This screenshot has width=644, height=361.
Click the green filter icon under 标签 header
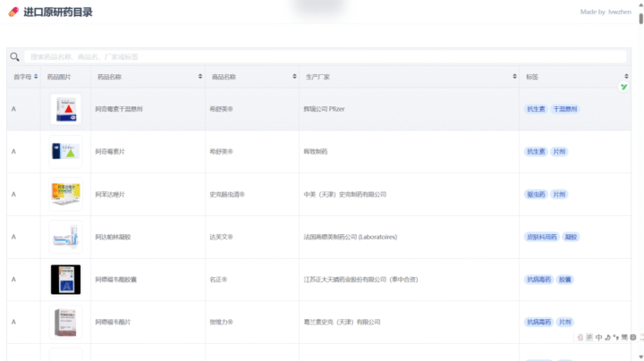pyautogui.click(x=623, y=87)
